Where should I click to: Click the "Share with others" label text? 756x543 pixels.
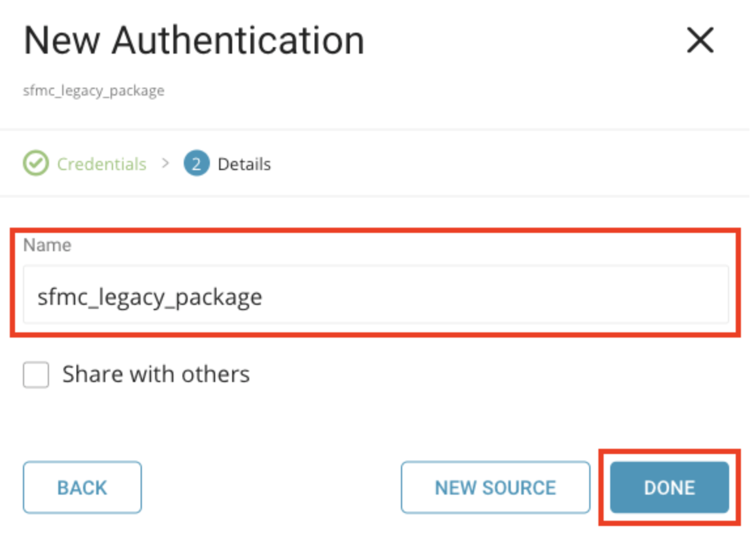[x=156, y=374]
